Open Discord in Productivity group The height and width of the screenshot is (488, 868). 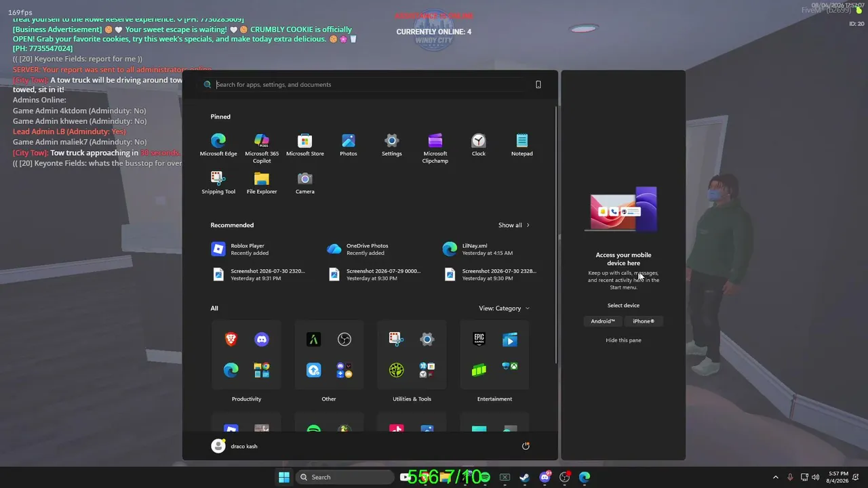[x=262, y=340]
